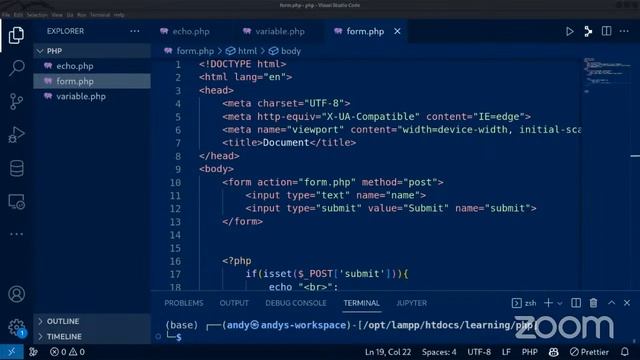This screenshot has width=640, height=360.
Task: Open the database view in activity bar
Action: [x=16, y=168]
